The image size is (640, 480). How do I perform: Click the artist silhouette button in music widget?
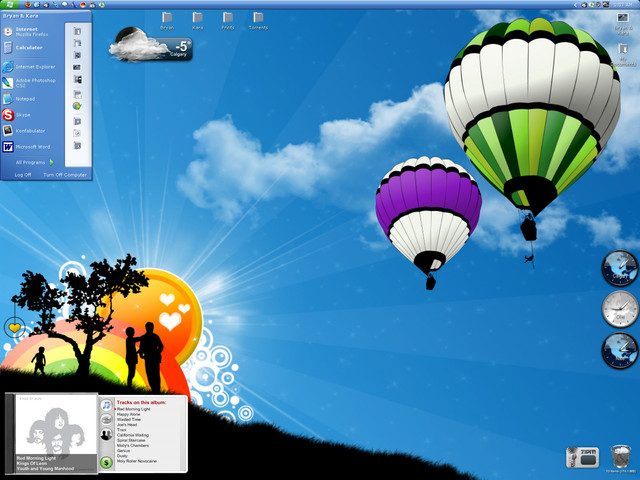tap(107, 434)
